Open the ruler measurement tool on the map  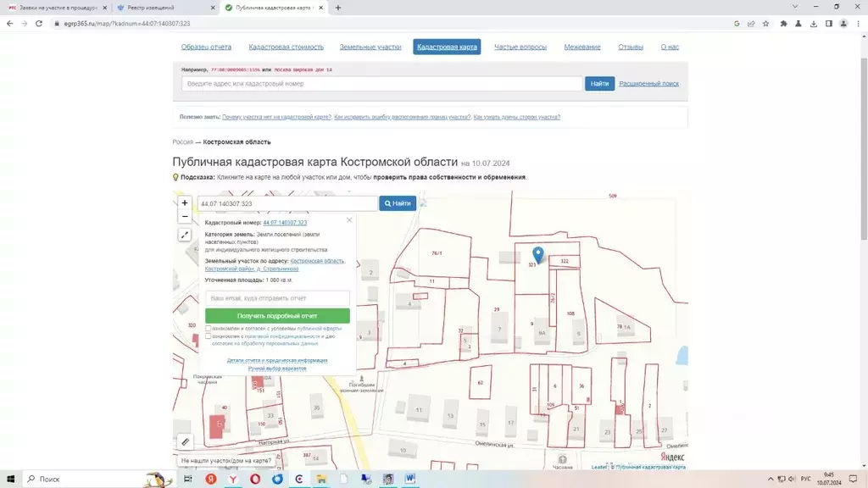(186, 441)
